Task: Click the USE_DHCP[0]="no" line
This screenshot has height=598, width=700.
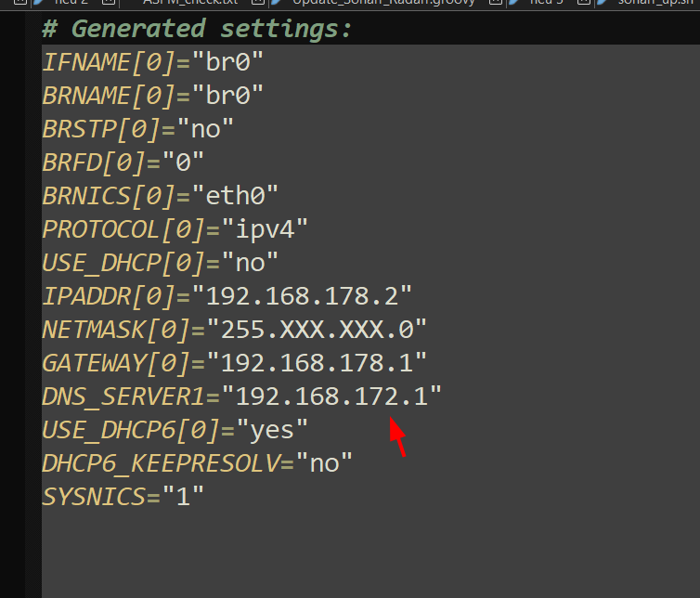Action: pyautogui.click(x=160, y=263)
